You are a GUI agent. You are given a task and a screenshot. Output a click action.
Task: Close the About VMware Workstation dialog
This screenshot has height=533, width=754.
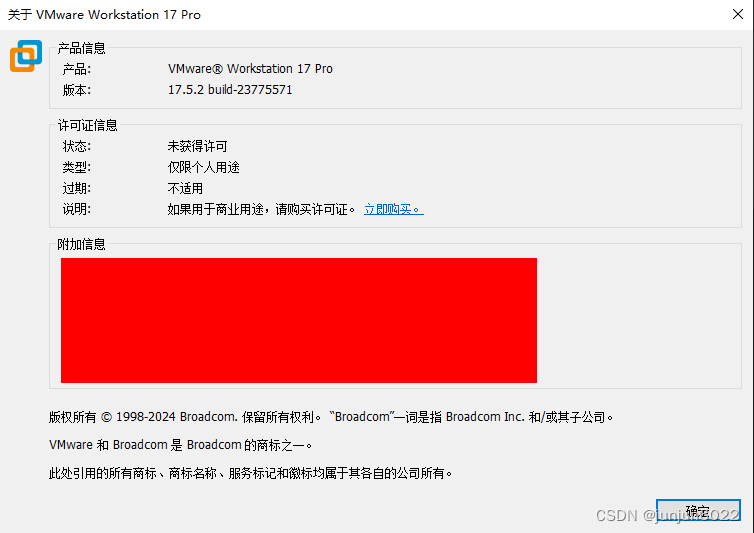tap(738, 14)
